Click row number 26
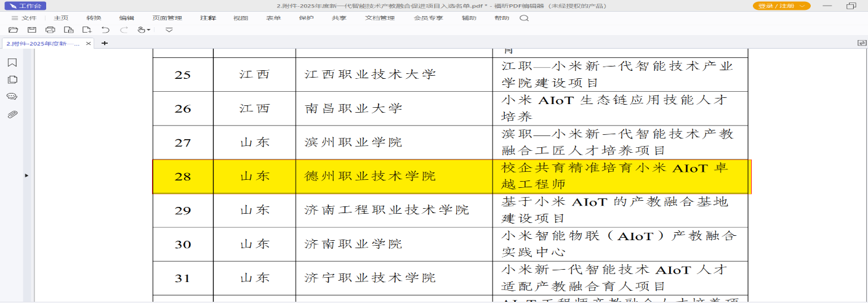Image resolution: width=868 pixels, height=303 pixels. 183,109
